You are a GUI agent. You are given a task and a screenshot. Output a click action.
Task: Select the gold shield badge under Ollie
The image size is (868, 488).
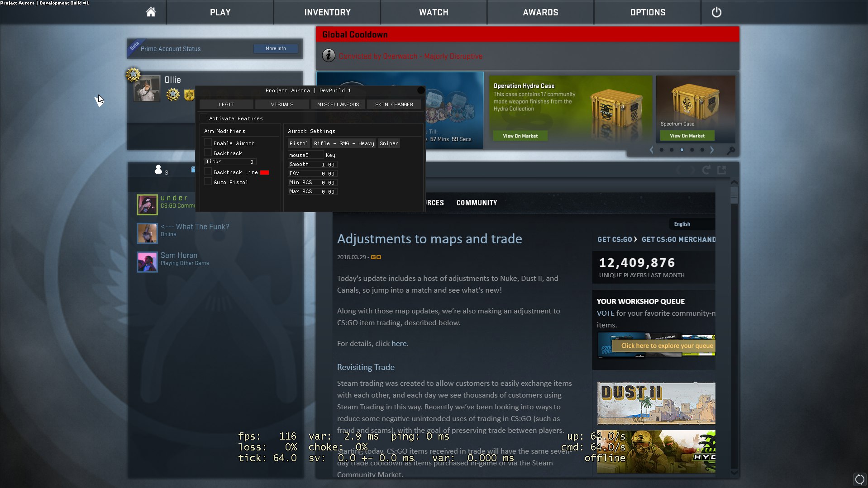pyautogui.click(x=189, y=95)
